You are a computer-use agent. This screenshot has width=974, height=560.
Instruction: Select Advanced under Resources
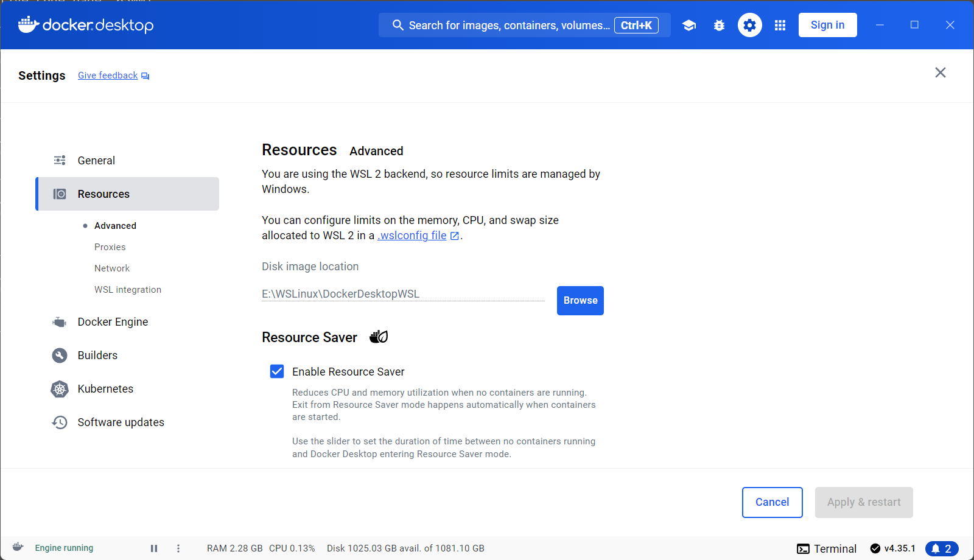point(115,226)
